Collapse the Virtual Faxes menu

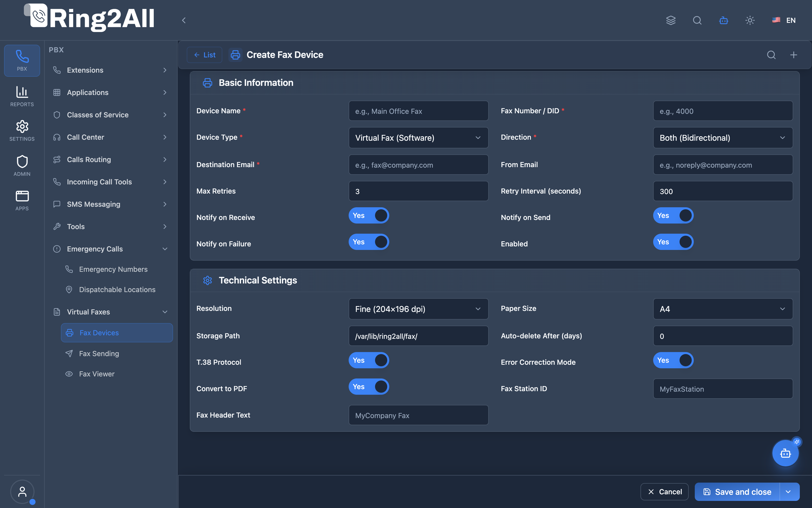[x=110, y=312]
